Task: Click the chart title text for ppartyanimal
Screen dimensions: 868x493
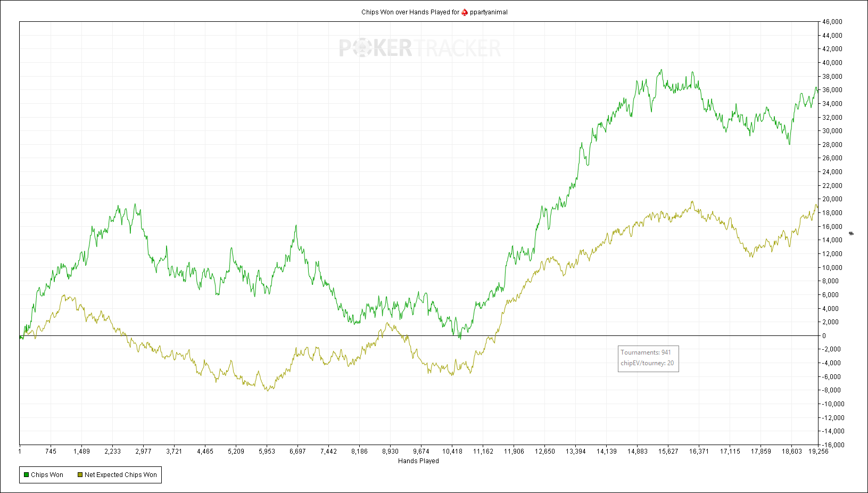Action: (434, 12)
